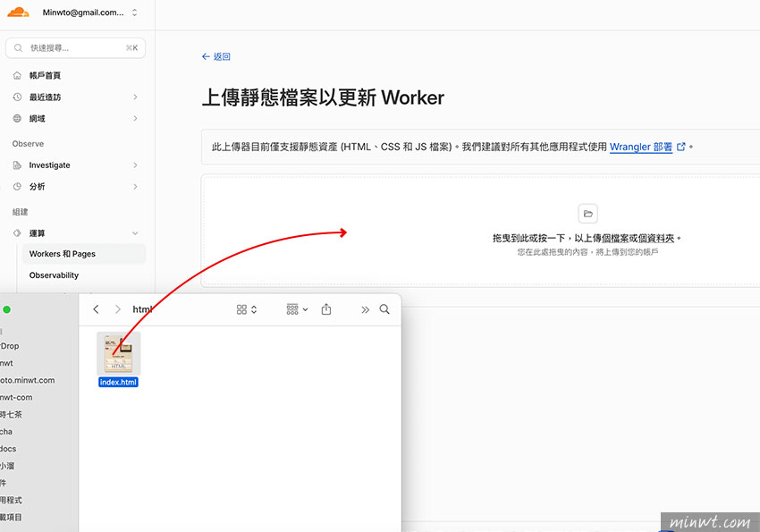
Task: Click the clock icon beside 最近造訪
Action: [x=17, y=97]
